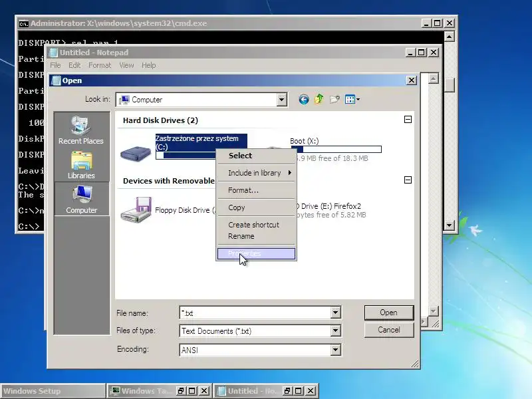The height and width of the screenshot is (399, 532).
Task: Click the Cancel button
Action: [x=389, y=330]
